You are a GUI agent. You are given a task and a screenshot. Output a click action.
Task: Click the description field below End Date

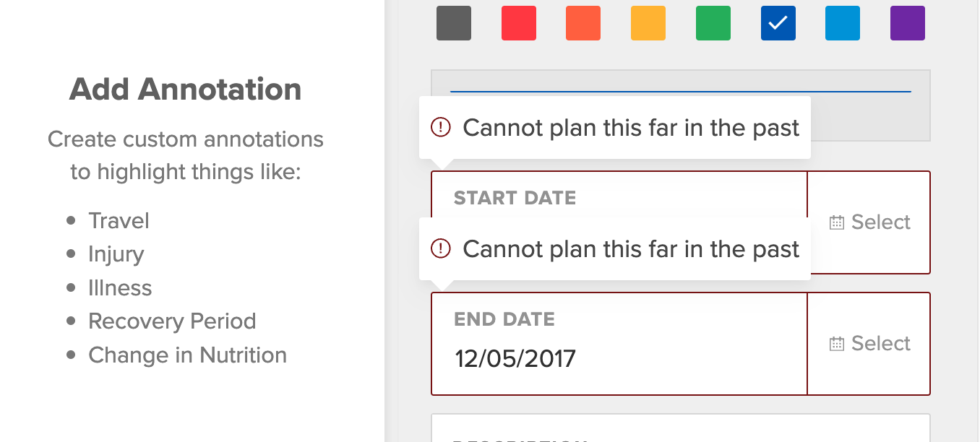[x=679, y=429]
